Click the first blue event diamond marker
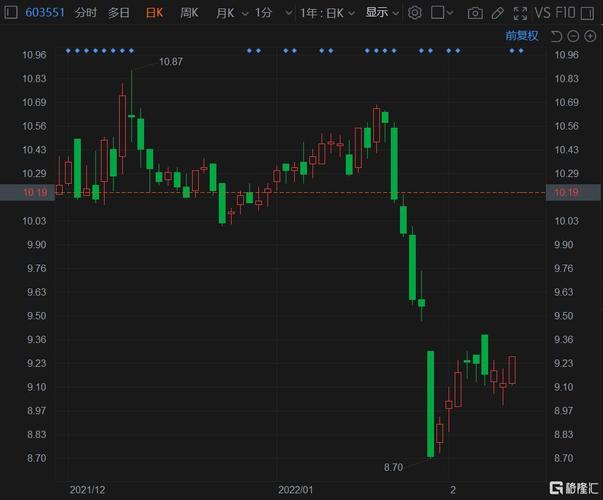This screenshot has height=500, width=603. point(68,51)
